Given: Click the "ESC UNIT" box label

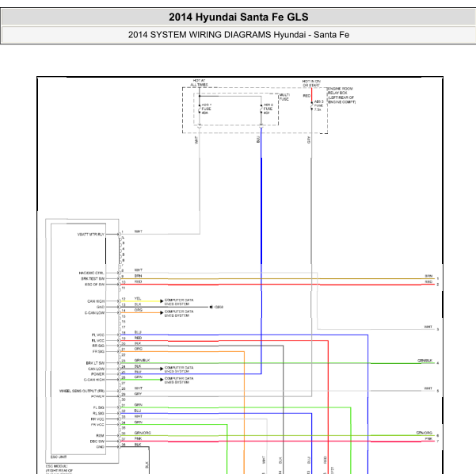Looking at the screenshot, I should (x=59, y=457).
